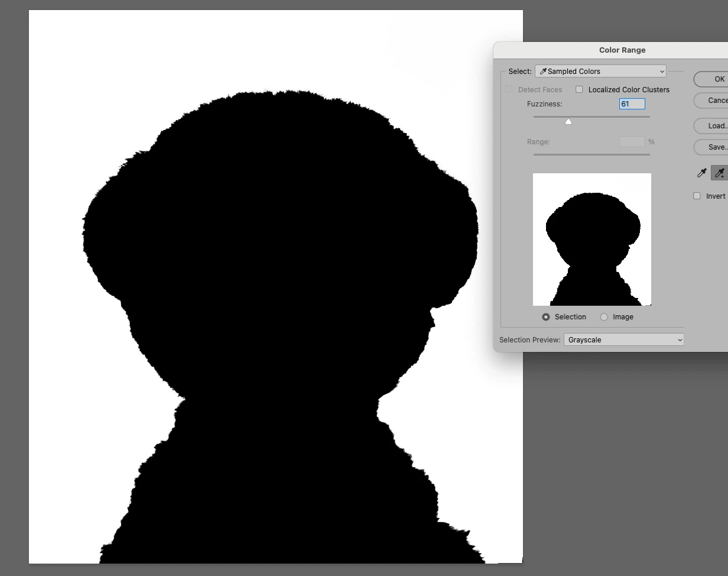Choose the Selection radio button

pyautogui.click(x=546, y=317)
